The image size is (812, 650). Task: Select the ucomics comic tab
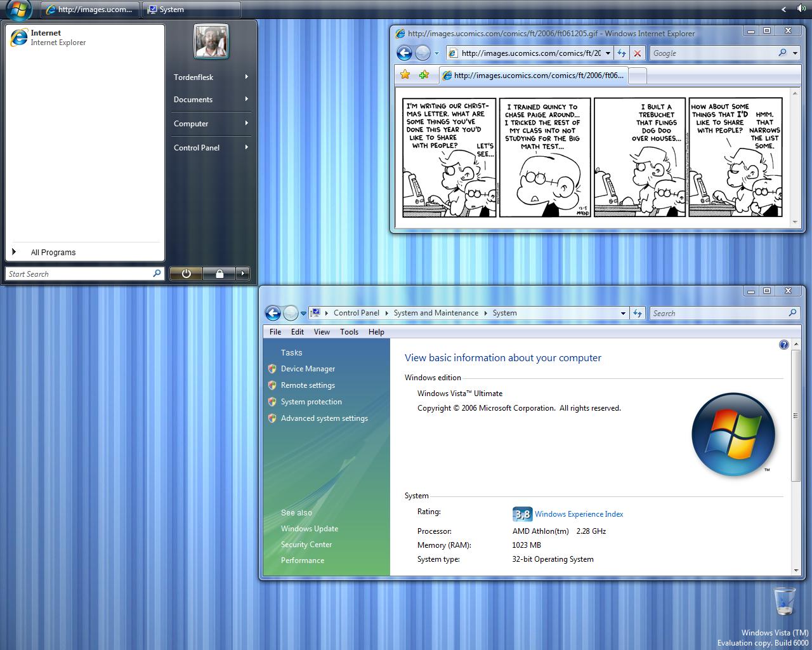tap(534, 76)
